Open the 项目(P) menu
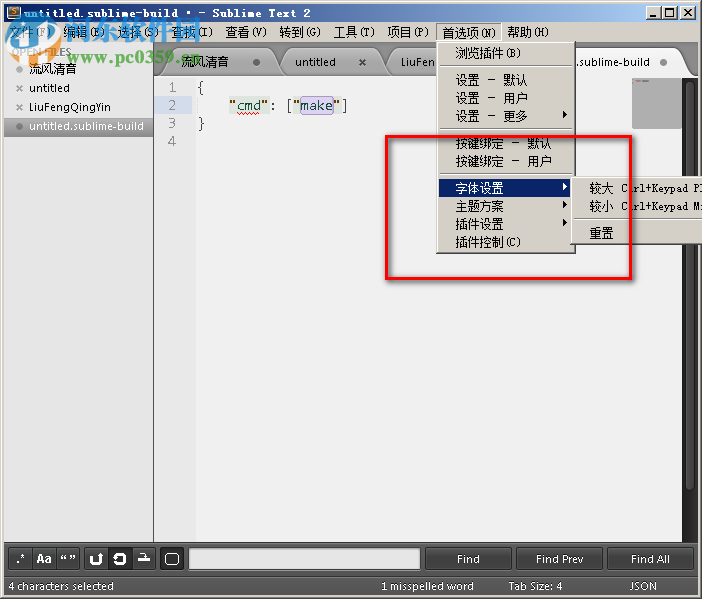The width and height of the screenshot is (702, 599). point(408,32)
